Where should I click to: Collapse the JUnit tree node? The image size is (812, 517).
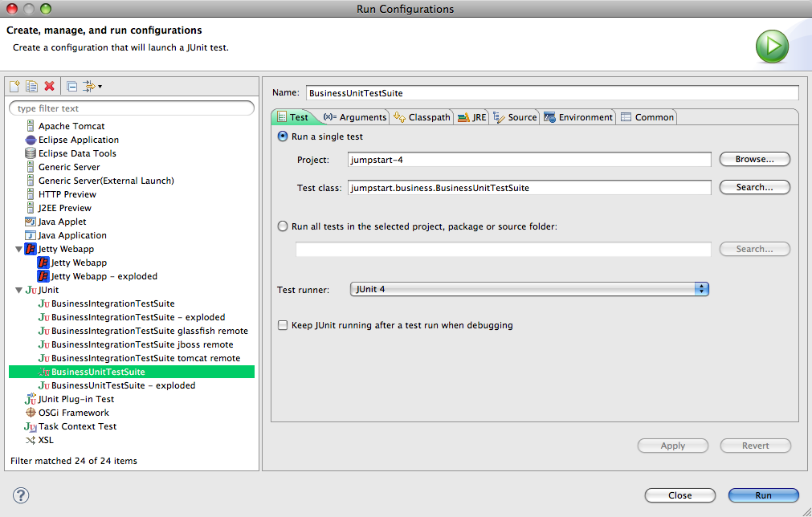[18, 291]
